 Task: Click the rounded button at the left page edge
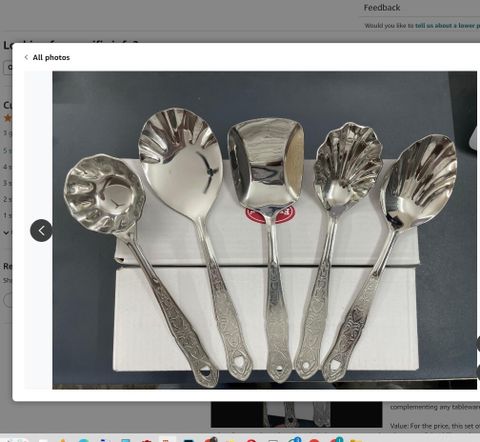[7, 300]
